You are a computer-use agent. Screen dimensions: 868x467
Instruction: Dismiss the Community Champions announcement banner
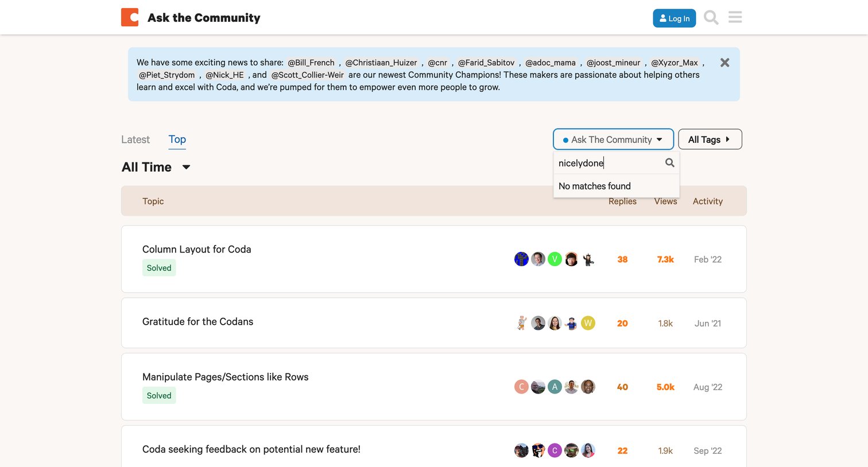pyautogui.click(x=724, y=63)
